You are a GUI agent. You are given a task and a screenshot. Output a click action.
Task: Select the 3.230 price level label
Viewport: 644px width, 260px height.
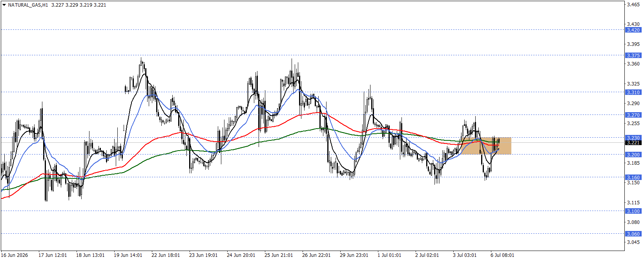(633, 138)
